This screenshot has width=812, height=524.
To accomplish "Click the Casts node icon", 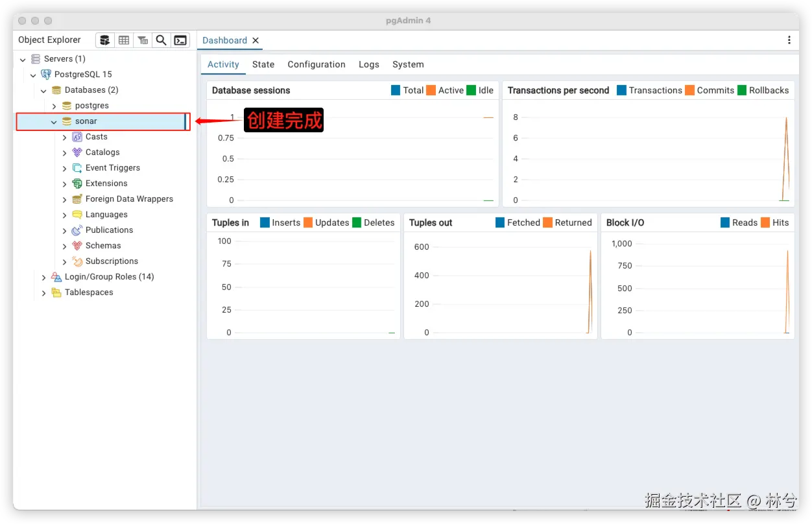I will click(x=77, y=137).
